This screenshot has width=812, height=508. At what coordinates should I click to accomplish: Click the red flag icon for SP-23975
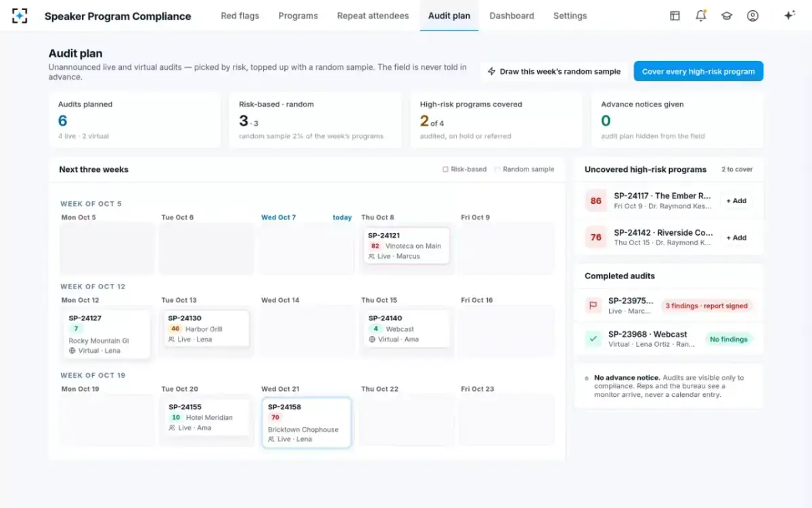(x=593, y=305)
